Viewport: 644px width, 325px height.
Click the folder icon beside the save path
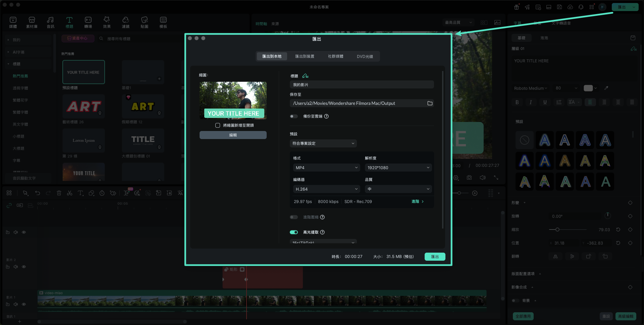430,103
